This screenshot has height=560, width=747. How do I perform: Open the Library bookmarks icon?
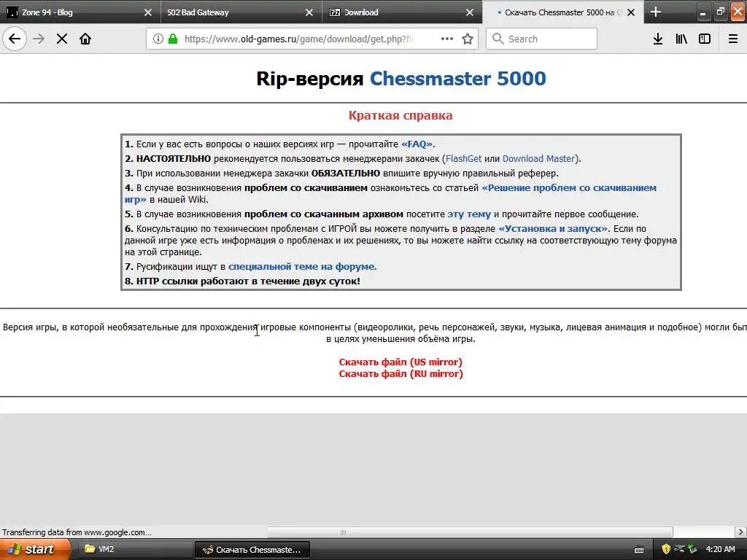(x=681, y=39)
